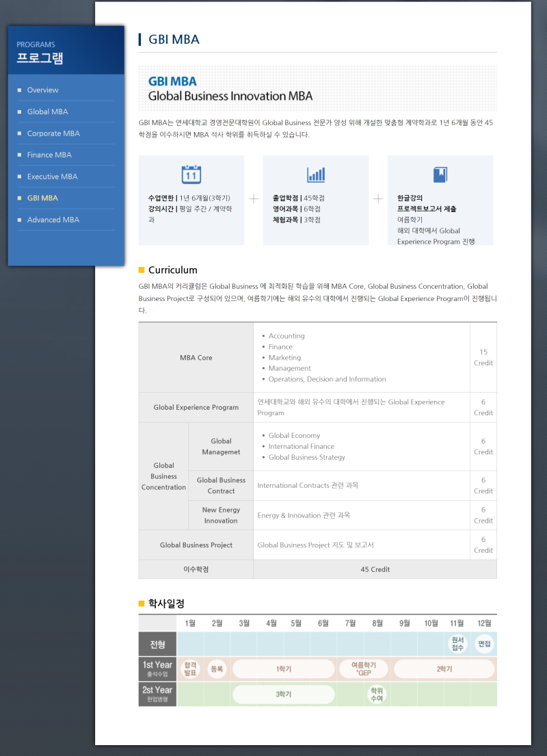The height and width of the screenshot is (756, 547).
Task: Click the 합격발표 circle in January
Action: 190,668
